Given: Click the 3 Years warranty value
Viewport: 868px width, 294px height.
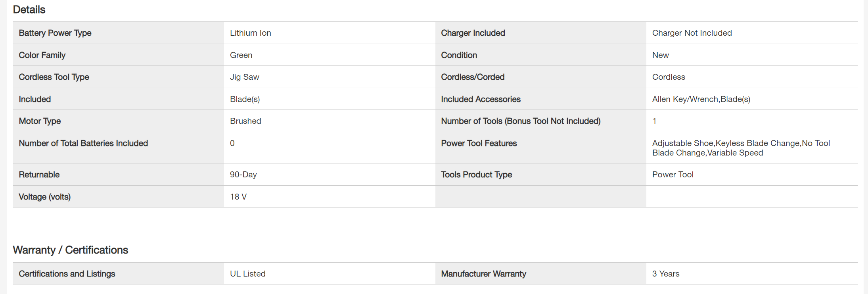Looking at the screenshot, I should (666, 274).
